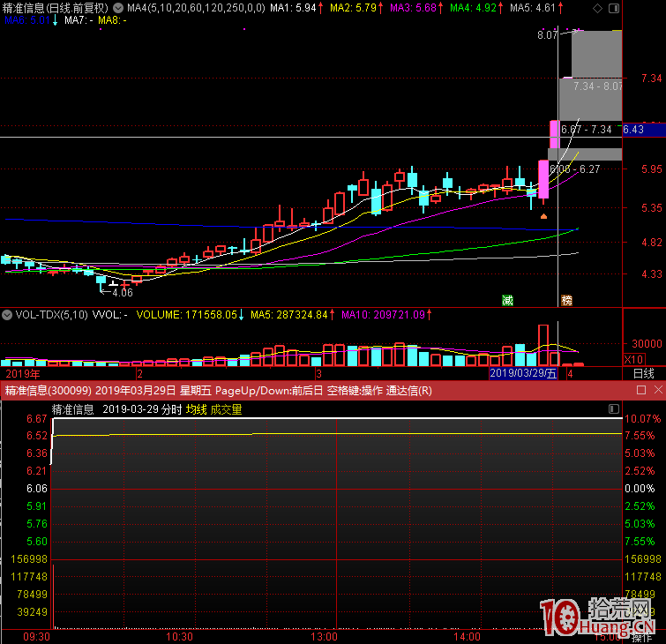Open the VOL-TDX indicator dropdown circle

coord(7,315)
